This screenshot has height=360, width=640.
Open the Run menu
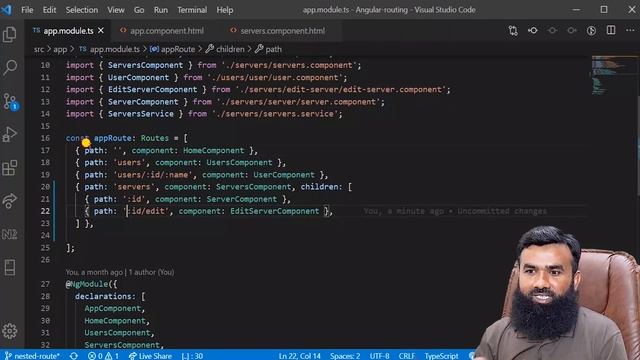(x=161, y=10)
